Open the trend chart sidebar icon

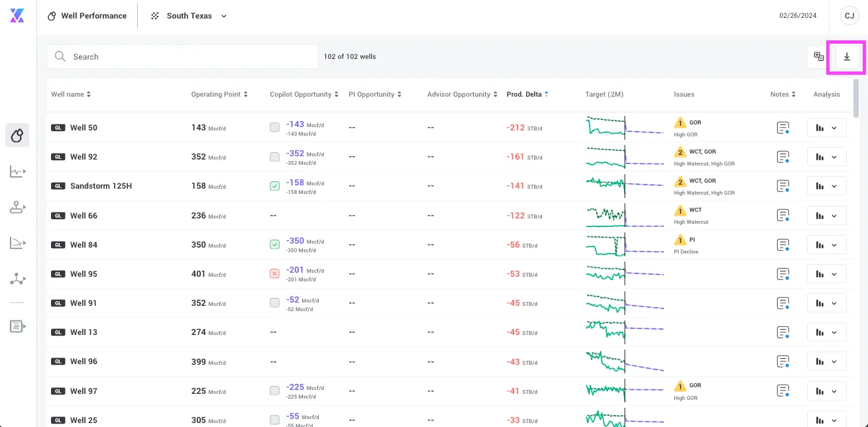click(x=17, y=172)
